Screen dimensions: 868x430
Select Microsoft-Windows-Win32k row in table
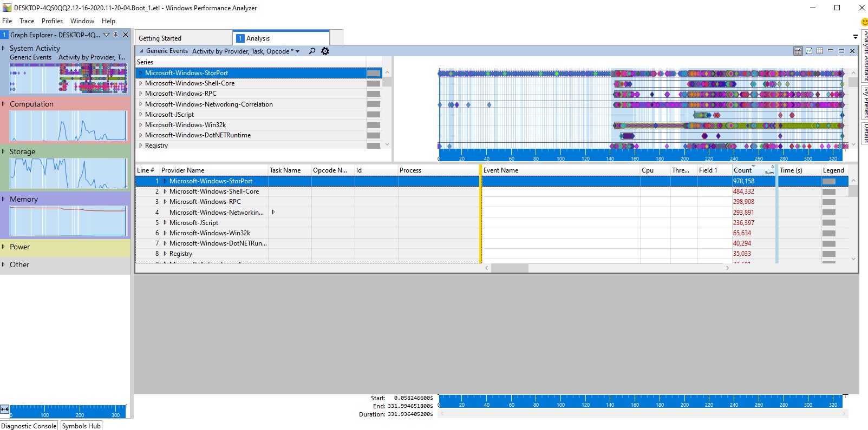coord(491,233)
